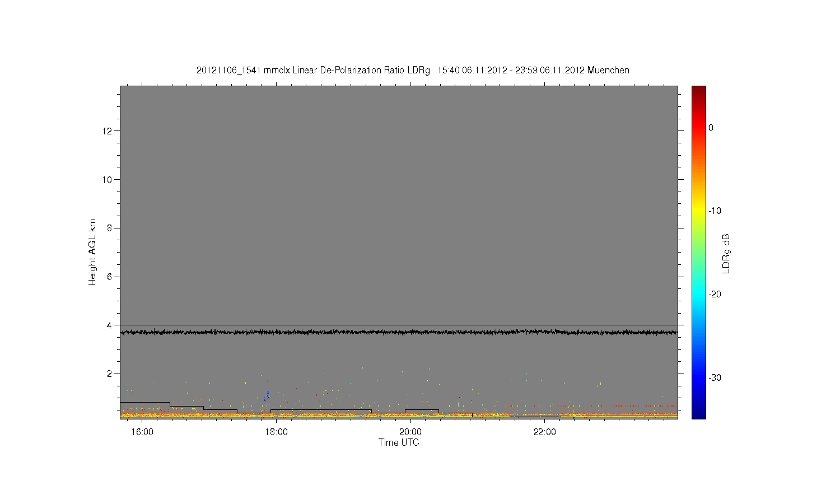Click the 'Time UTC' x-axis label

click(x=399, y=442)
